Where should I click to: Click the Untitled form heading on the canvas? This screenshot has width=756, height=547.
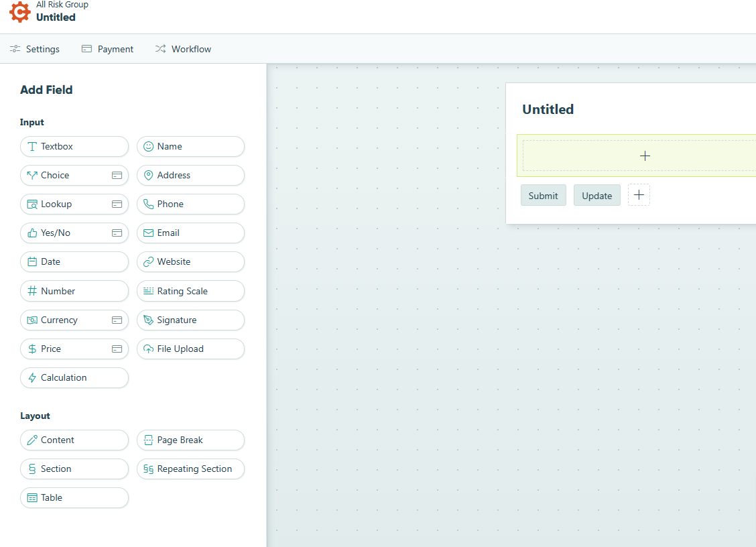click(548, 109)
